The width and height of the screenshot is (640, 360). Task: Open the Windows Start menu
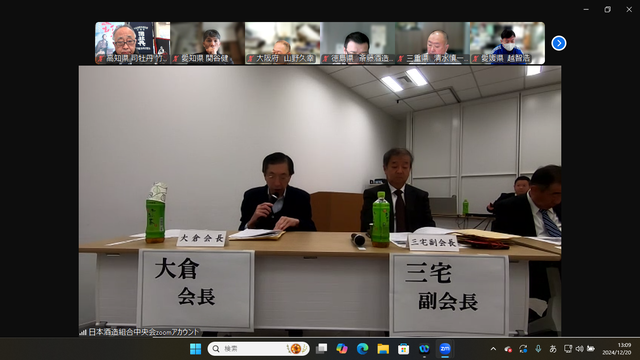point(196,349)
